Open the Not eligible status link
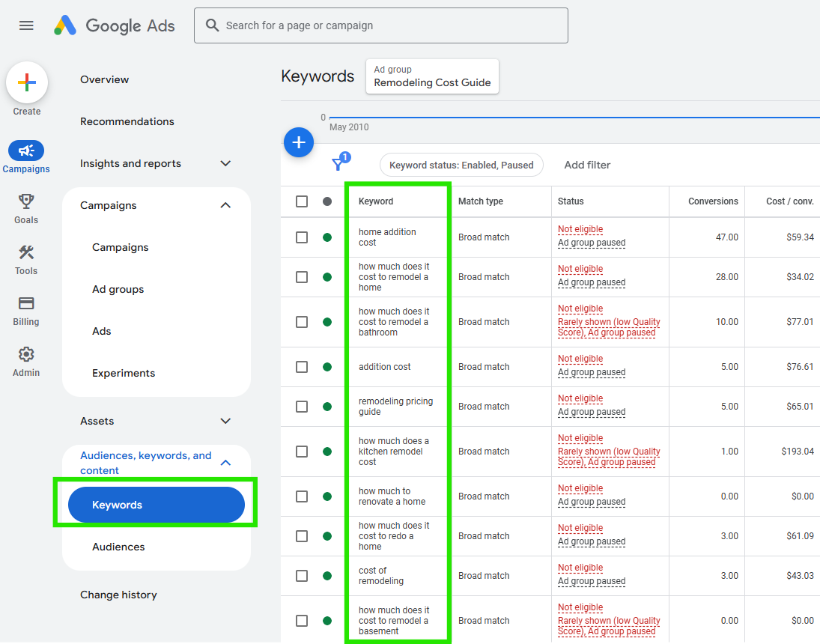The image size is (820, 644). click(580, 229)
